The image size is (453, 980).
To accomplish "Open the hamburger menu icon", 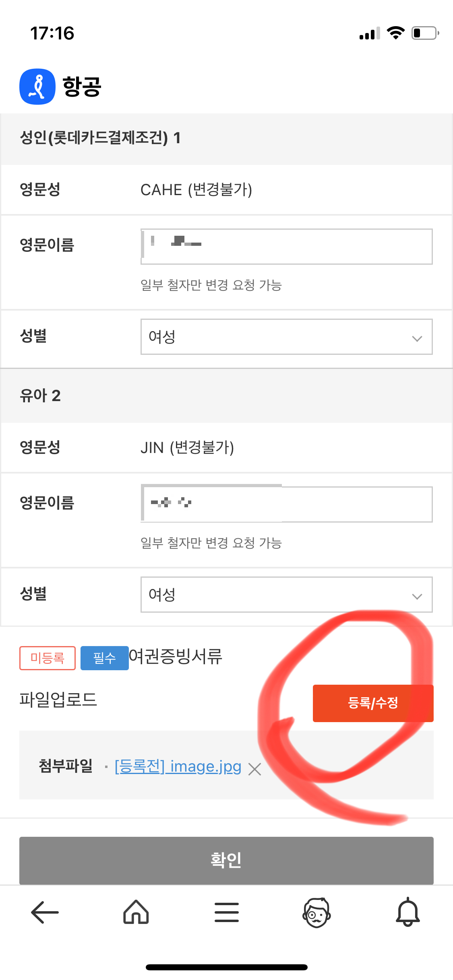I will [x=227, y=912].
